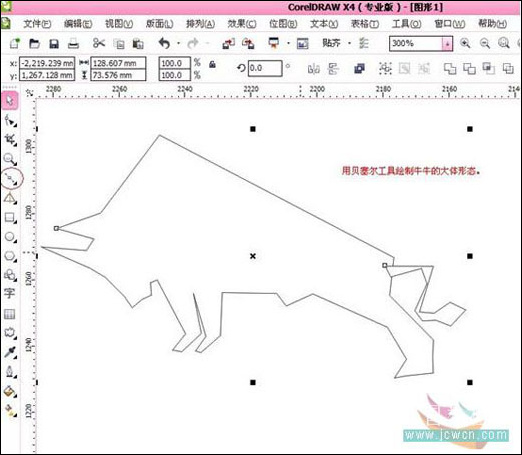Viewport: 522px width, 455px height.
Task: Open the 位图 menu
Action: [283, 24]
